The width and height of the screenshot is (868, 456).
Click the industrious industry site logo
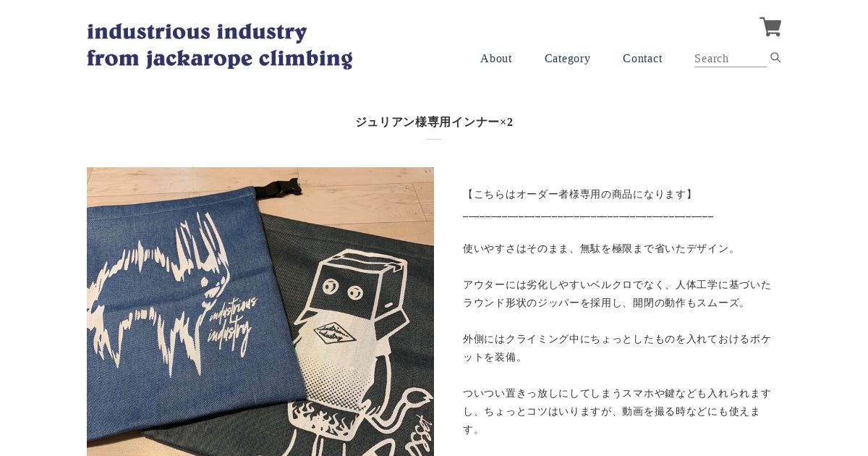[x=219, y=46]
